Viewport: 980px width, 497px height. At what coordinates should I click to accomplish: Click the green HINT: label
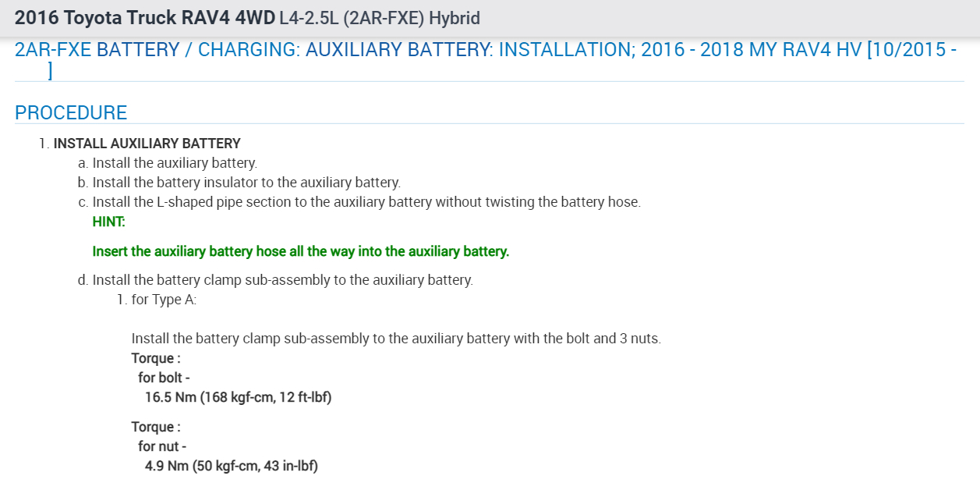coord(108,222)
